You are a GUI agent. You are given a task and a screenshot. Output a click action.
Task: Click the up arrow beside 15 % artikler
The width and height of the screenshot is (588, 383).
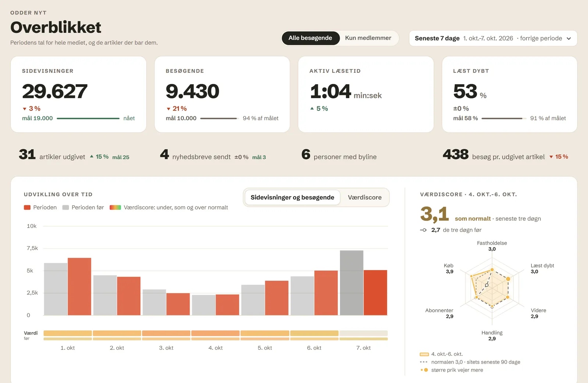[x=92, y=156]
